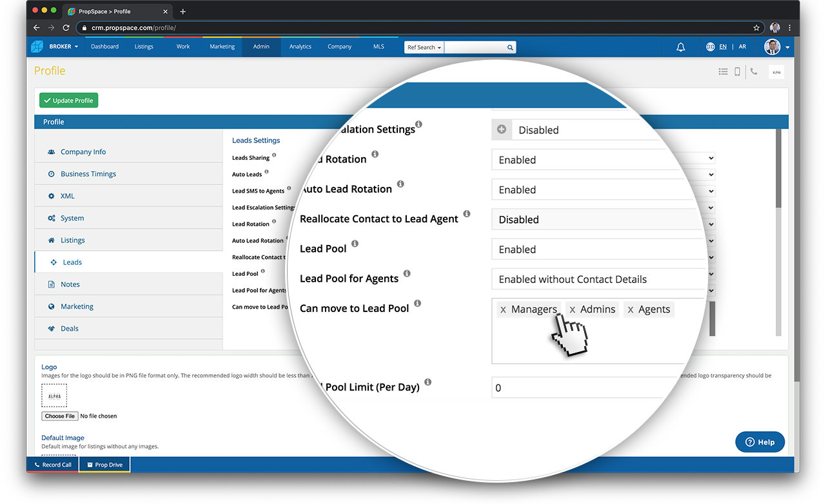Select Deals in the sidebar
Screen dimensions: 826x504
(128, 328)
